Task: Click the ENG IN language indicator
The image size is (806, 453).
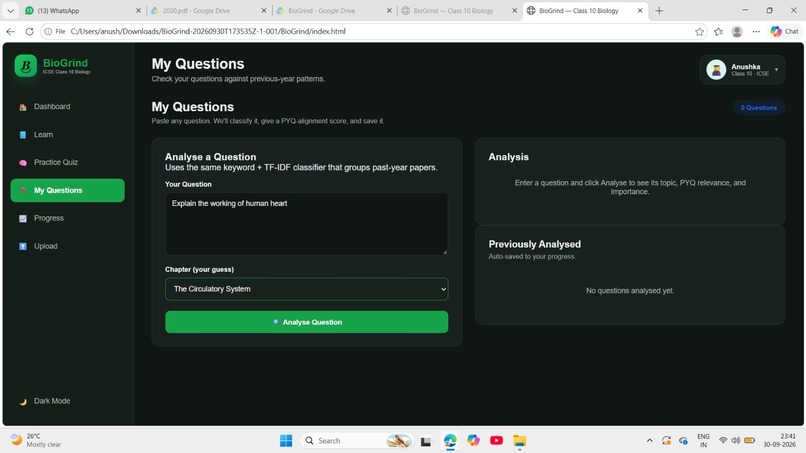Action: coord(703,441)
